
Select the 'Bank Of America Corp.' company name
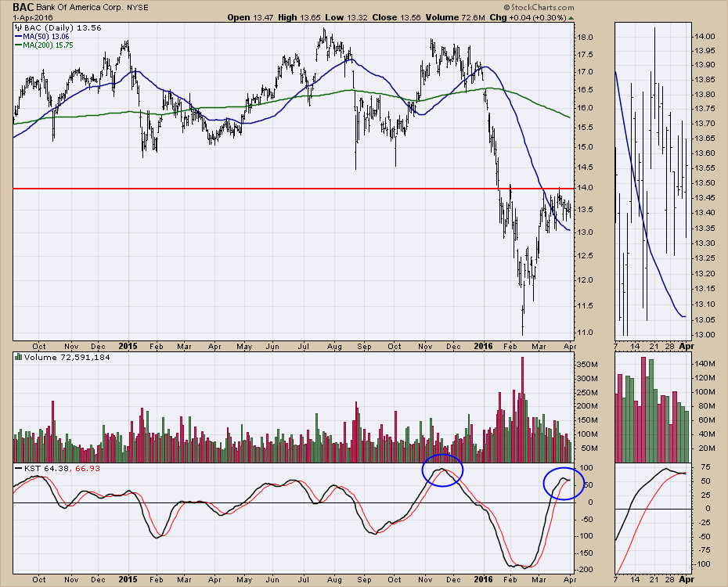(79, 8)
